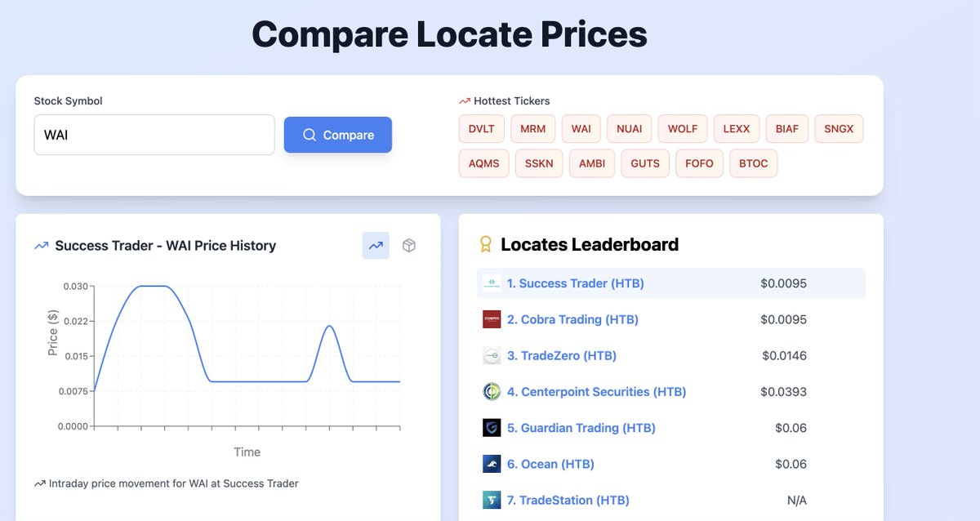Open the 2. Cobra Trading (HTB) link
Image resolution: width=980 pixels, height=521 pixels.
coord(572,319)
